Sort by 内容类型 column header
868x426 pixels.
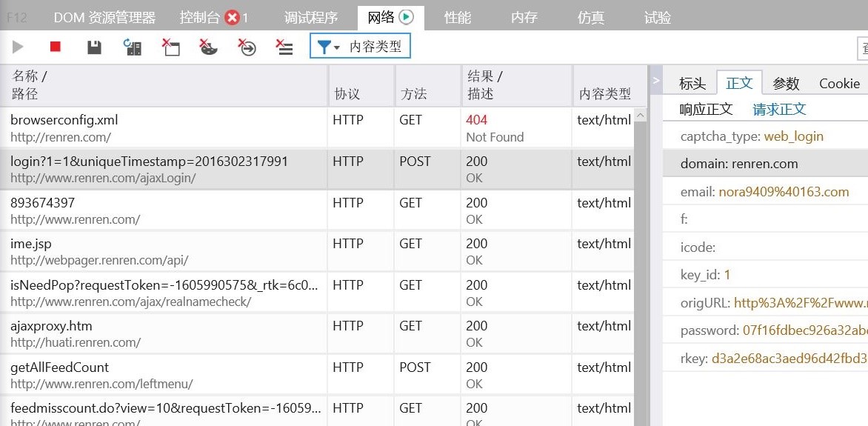coord(610,85)
